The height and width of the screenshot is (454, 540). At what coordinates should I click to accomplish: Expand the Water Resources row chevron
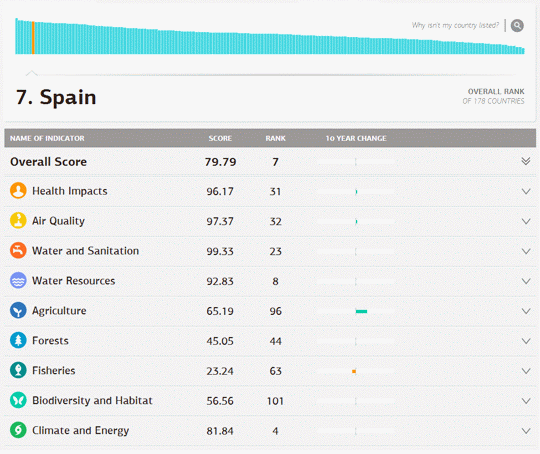[526, 281]
